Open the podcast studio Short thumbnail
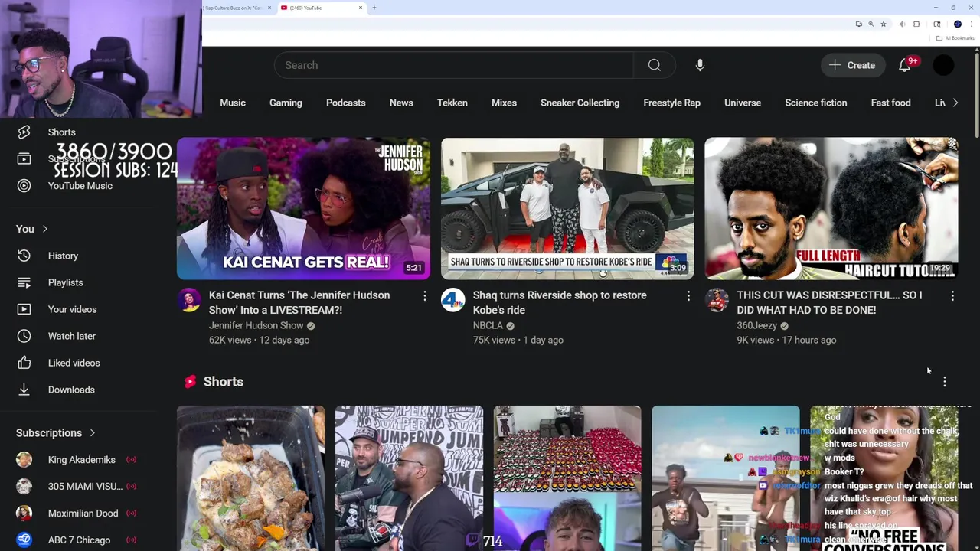 (x=409, y=478)
